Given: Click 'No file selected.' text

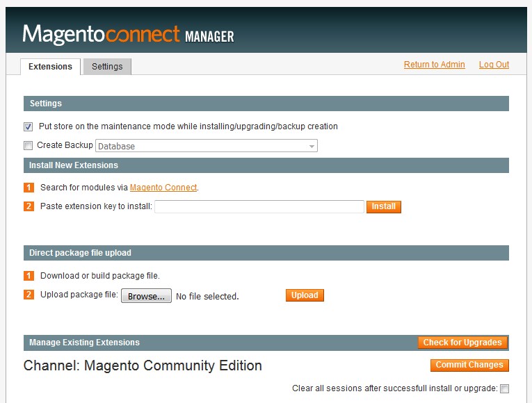Looking at the screenshot, I should click(207, 296).
